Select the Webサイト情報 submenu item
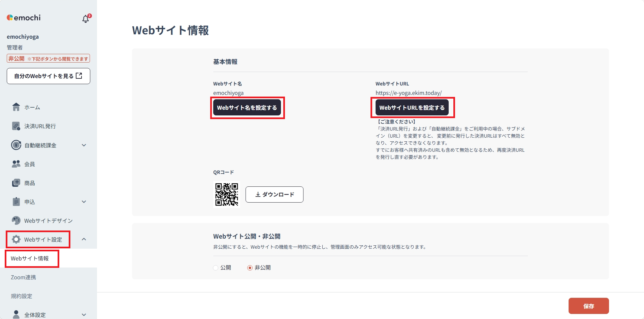This screenshot has height=319, width=644. click(x=49, y=258)
